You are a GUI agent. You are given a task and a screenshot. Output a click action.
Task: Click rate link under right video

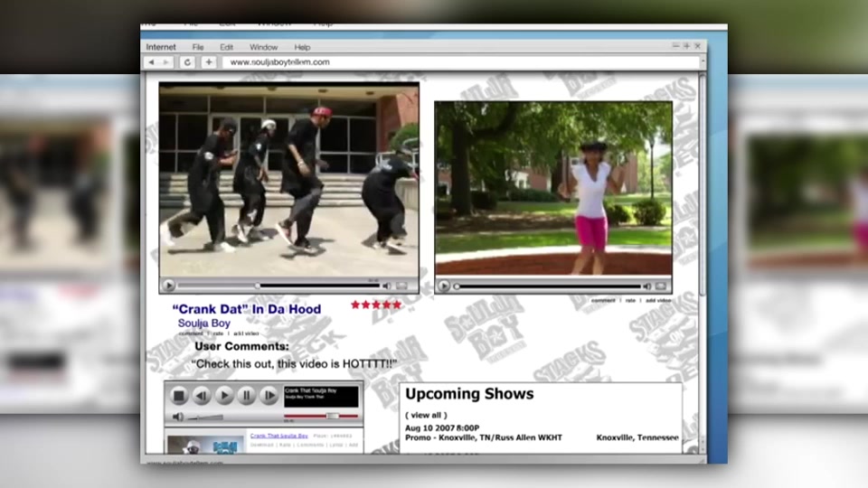[630, 300]
